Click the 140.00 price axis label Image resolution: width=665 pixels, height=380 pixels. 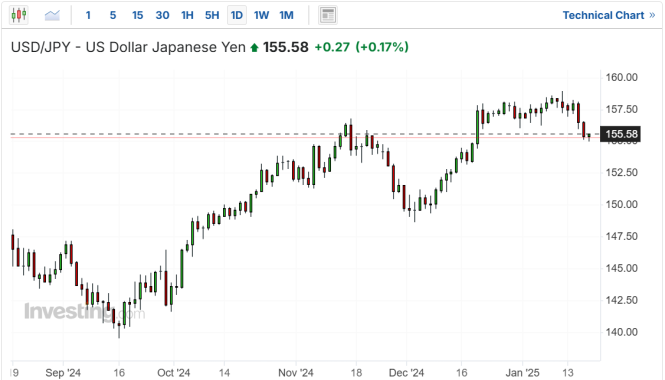pyautogui.click(x=621, y=332)
